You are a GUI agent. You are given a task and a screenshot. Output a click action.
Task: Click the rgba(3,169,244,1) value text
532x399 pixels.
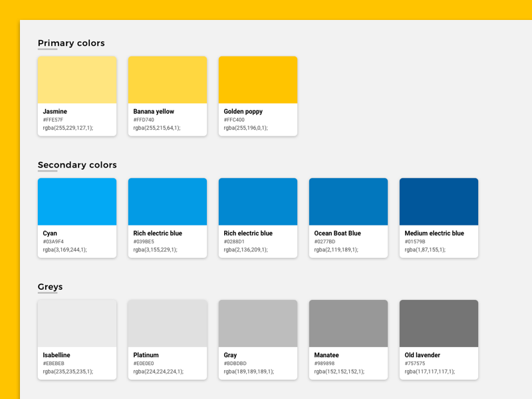coord(65,250)
